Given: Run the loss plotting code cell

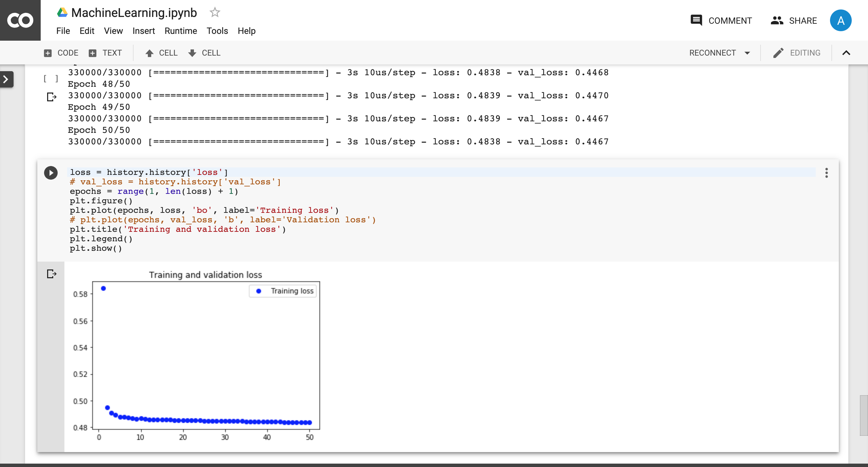Looking at the screenshot, I should tap(51, 173).
